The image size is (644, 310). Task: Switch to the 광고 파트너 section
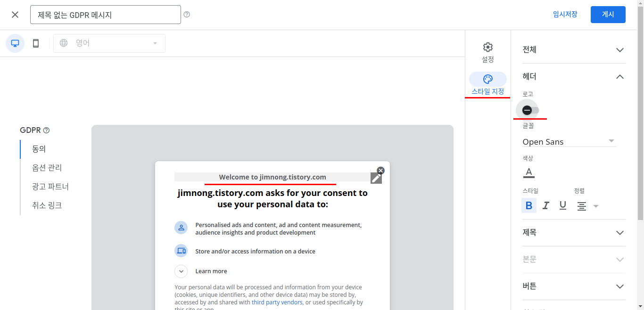coord(50,186)
